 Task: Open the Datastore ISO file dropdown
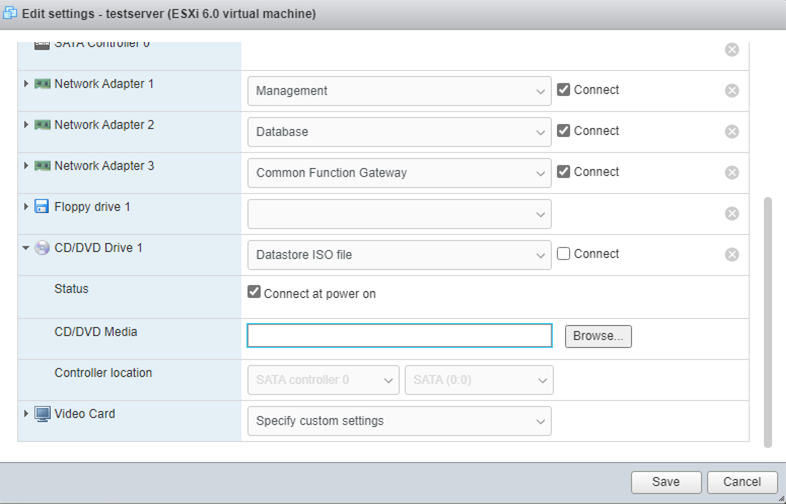click(x=399, y=255)
